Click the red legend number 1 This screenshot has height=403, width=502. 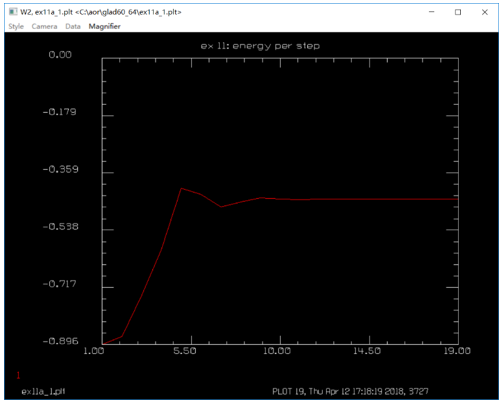pyautogui.click(x=18, y=375)
